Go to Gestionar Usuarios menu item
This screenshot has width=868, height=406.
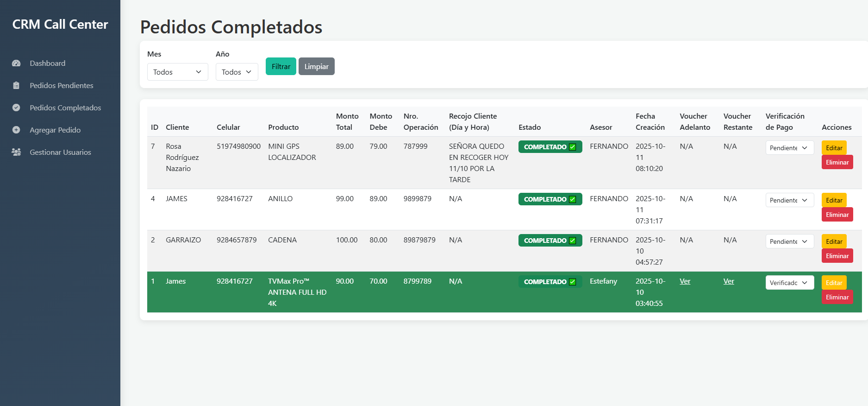(x=60, y=152)
